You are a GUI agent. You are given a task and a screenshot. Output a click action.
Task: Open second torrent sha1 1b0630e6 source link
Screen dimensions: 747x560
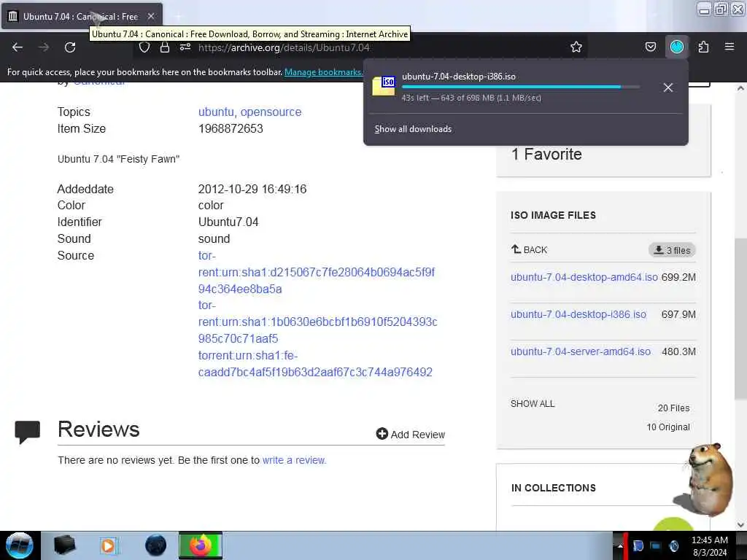click(317, 322)
